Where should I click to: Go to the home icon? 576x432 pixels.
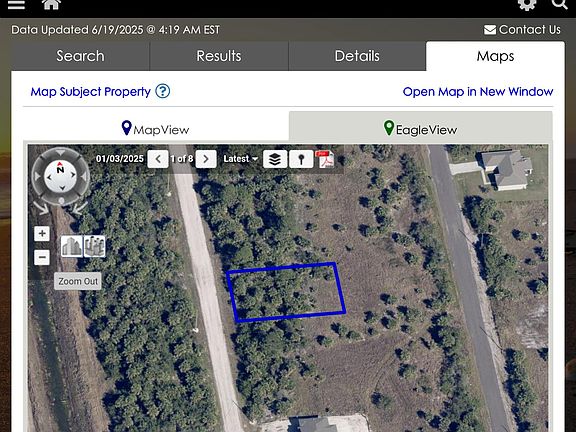(51, 4)
